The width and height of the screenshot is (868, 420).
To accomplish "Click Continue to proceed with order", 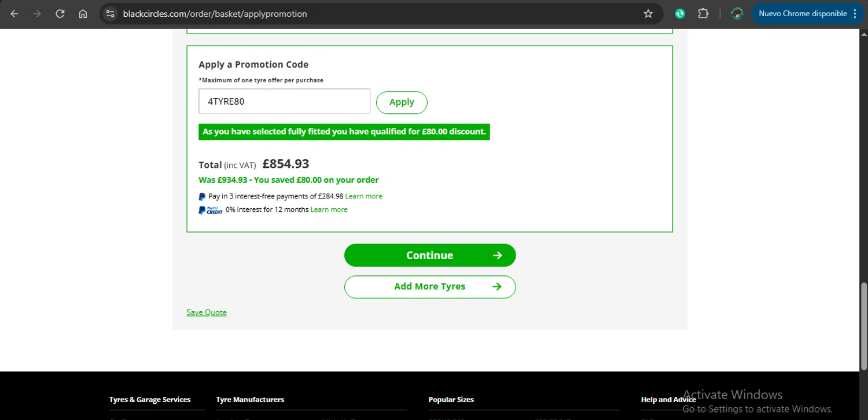I will (x=429, y=255).
